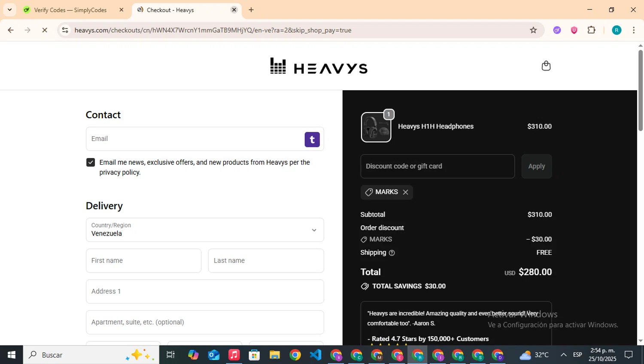Click the Apartment, suite, etc. field
Screen dimensions: 644x364
pos(205,322)
